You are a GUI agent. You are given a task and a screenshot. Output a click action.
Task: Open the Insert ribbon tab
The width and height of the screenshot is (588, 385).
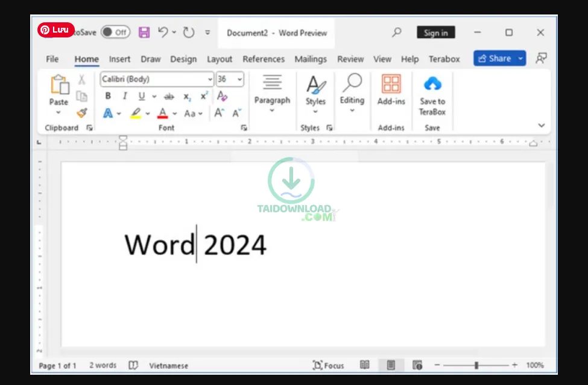point(119,59)
